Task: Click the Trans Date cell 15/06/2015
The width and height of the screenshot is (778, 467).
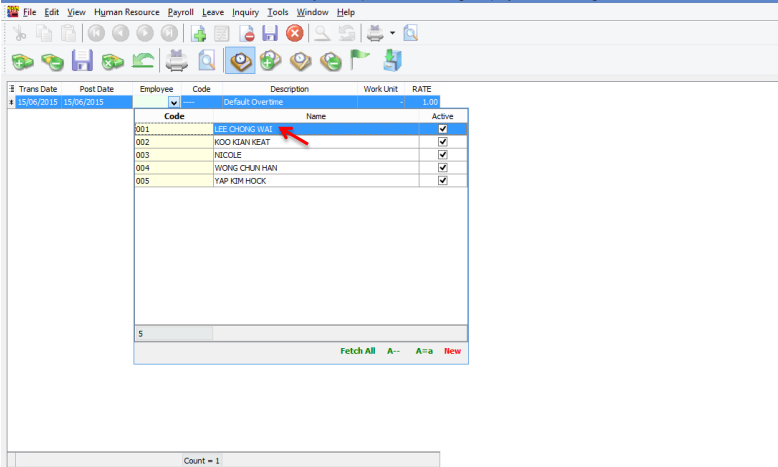Action: click(x=38, y=102)
